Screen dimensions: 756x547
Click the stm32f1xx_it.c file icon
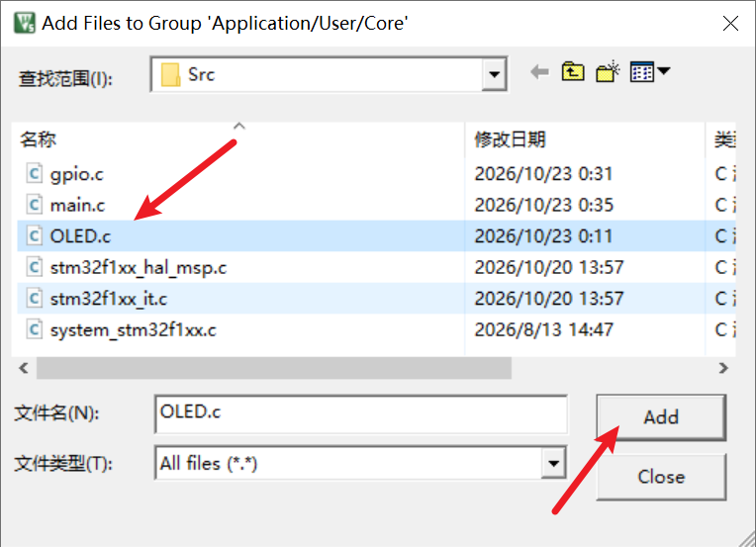(x=35, y=299)
